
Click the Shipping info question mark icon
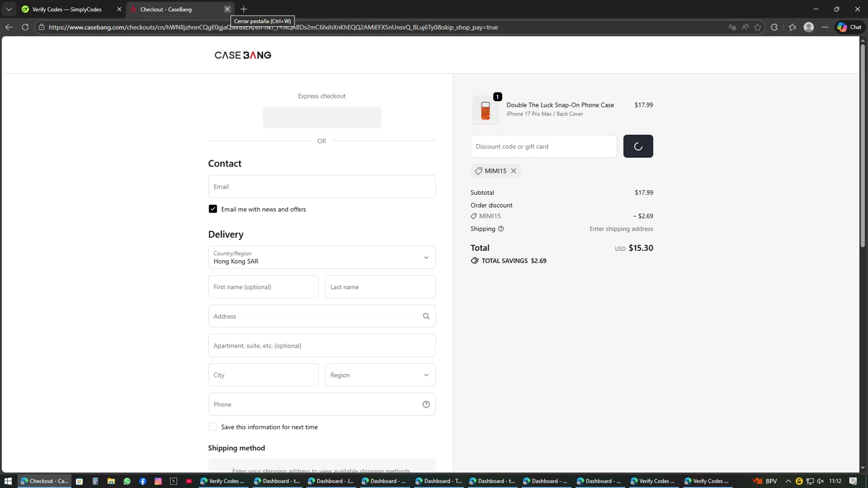tap(501, 229)
